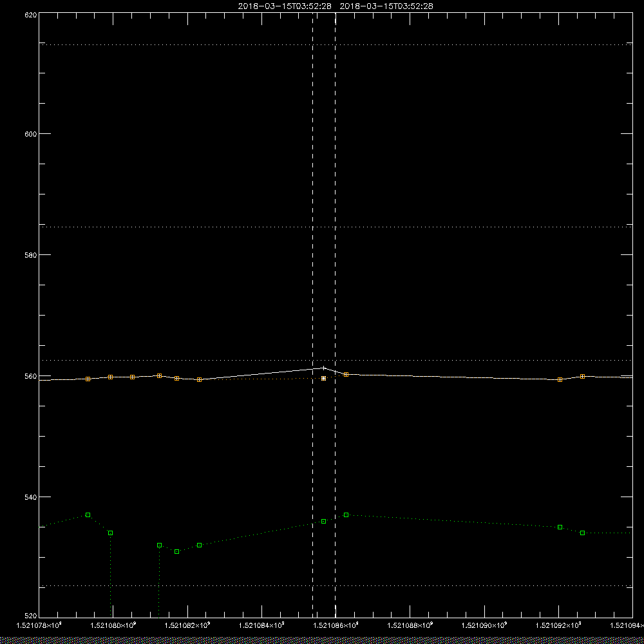
Task: Click the left dashed vertical cursor line
Action: click(313, 315)
